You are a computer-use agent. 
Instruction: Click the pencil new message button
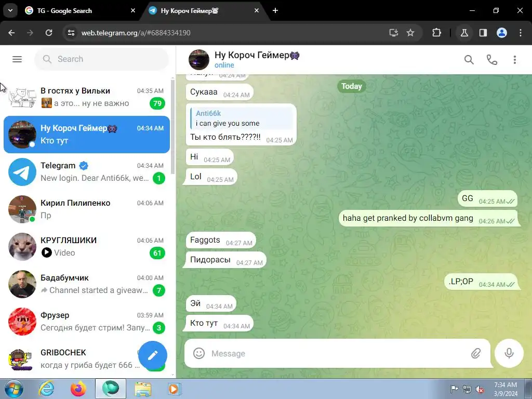[153, 355]
